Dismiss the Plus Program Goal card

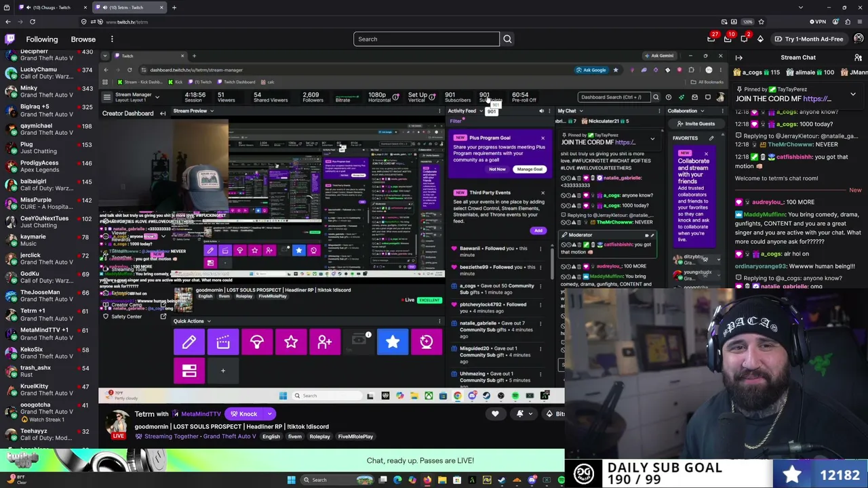[x=542, y=138]
